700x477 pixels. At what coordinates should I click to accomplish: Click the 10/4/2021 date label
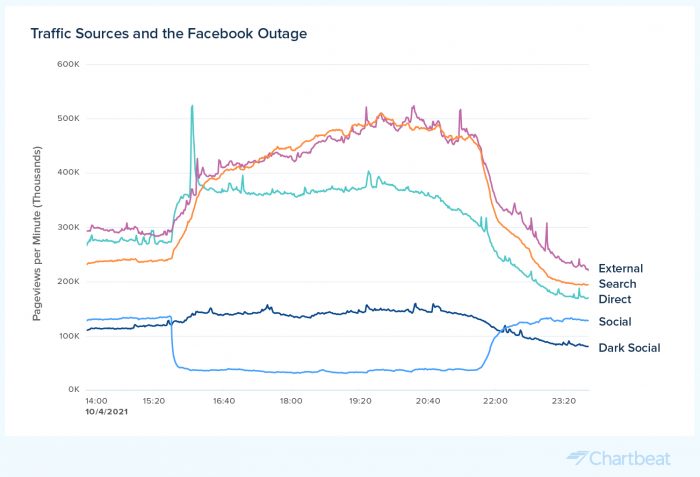point(106,411)
